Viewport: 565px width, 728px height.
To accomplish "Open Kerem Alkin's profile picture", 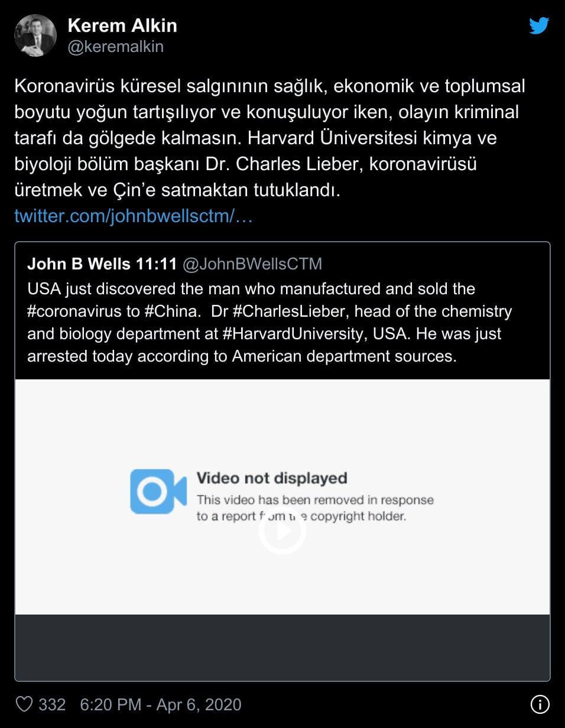I will [x=35, y=35].
